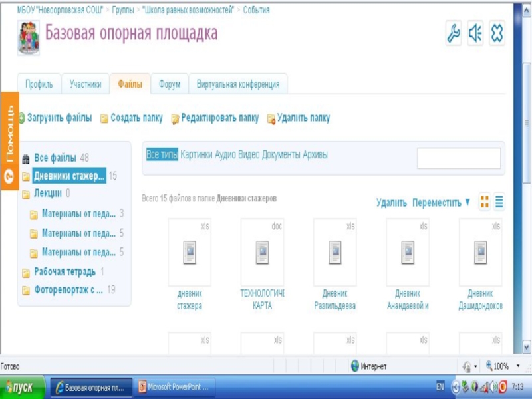Click the Базовая опорная пл... taskbar button
Image resolution: width=532 pixels, height=399 pixels.
point(91,387)
